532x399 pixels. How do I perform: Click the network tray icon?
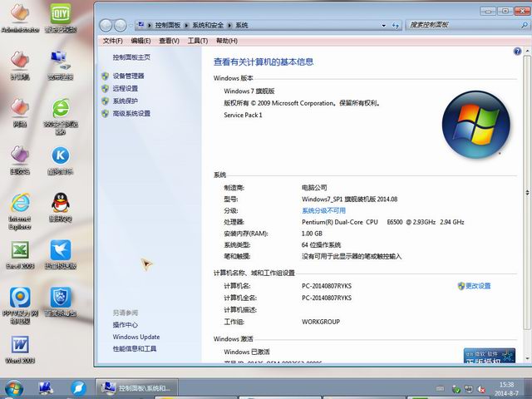(x=469, y=389)
